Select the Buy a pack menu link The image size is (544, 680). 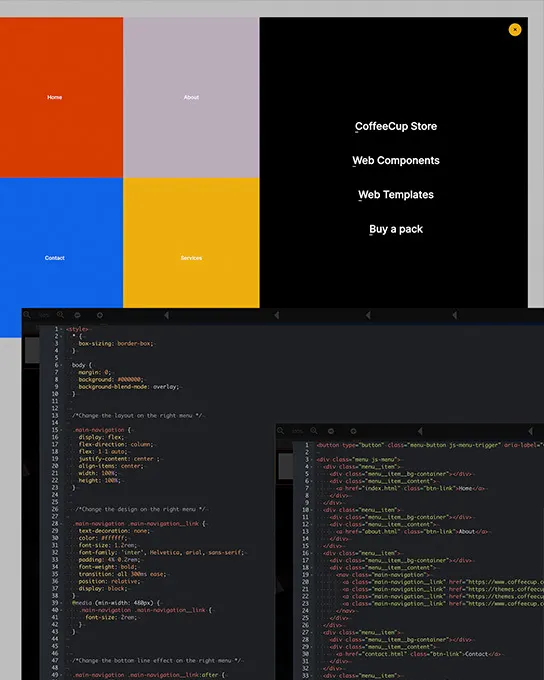click(x=396, y=229)
